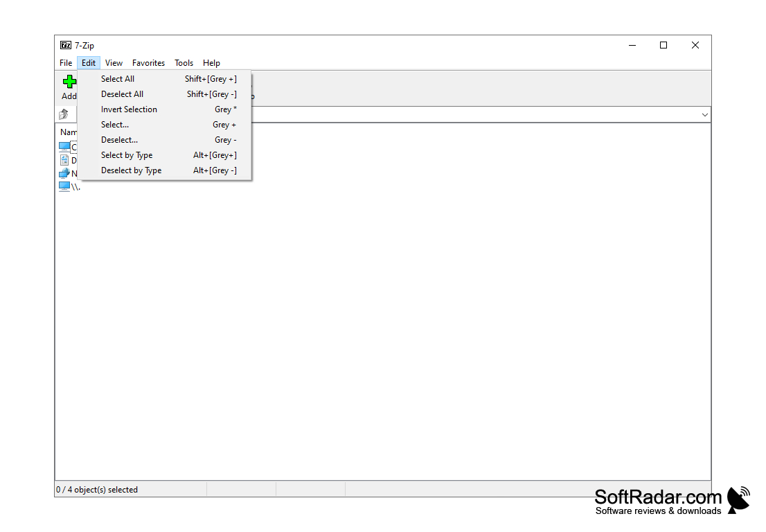
Task: Open the View menu
Action: (114, 62)
